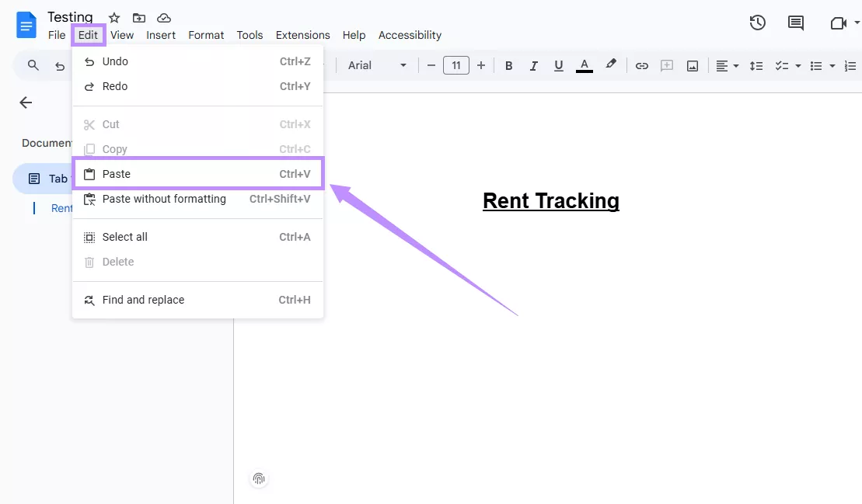The height and width of the screenshot is (504, 862).
Task: Expand the line spacing options
Action: tap(756, 65)
